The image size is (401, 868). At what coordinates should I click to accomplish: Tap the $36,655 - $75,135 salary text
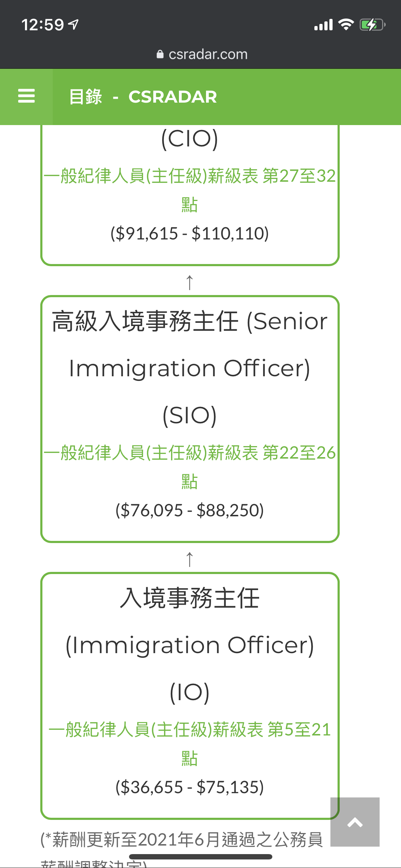click(190, 787)
